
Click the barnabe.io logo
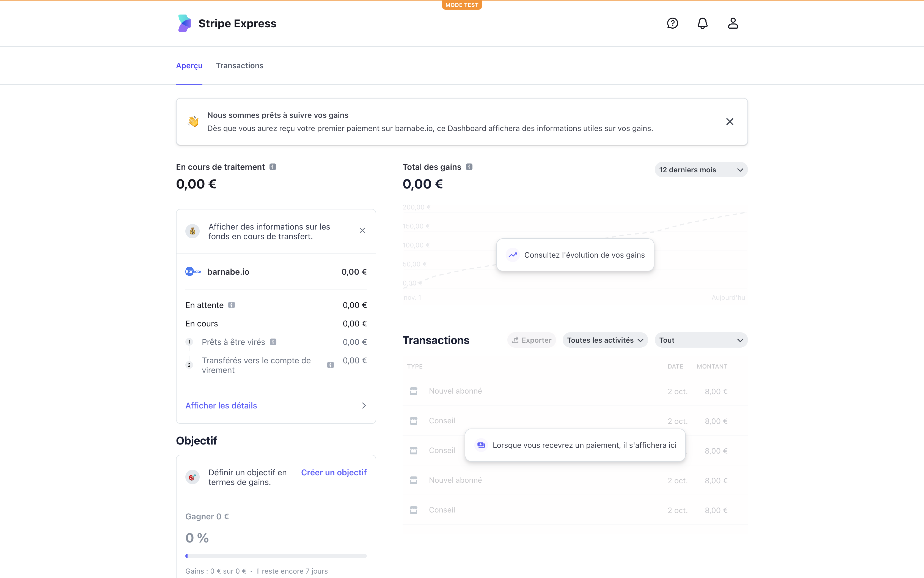193,272
